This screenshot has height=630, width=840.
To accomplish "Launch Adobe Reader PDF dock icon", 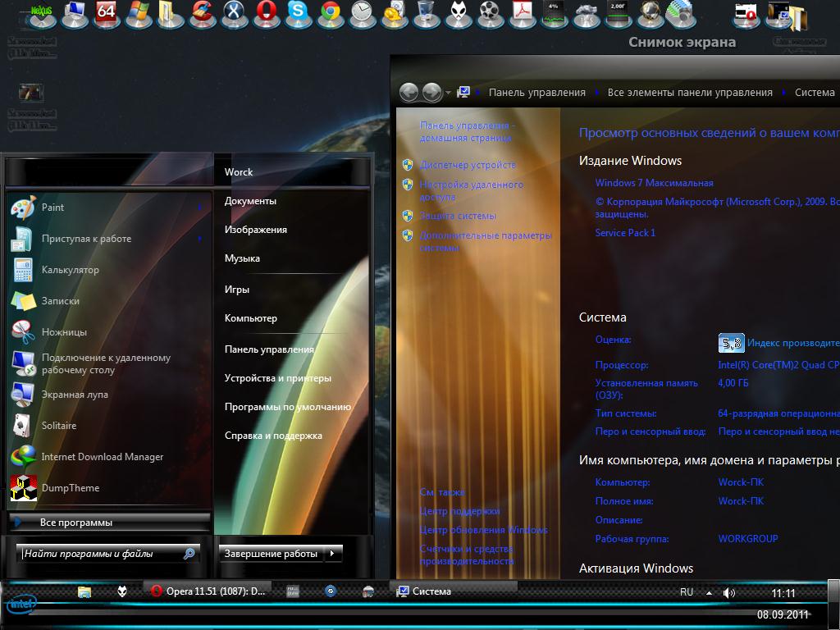I will pyautogui.click(x=522, y=15).
